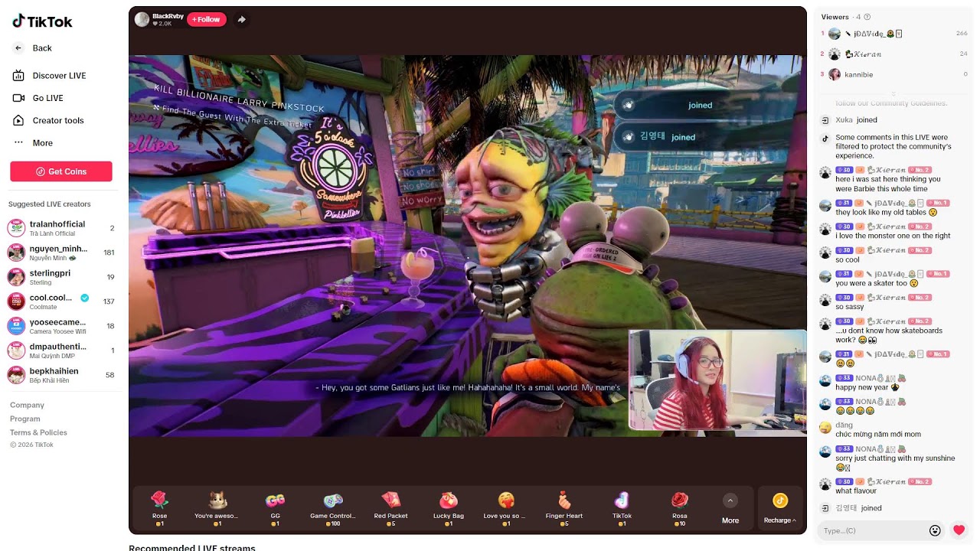Screen dimensions: 980x551
Task: Send the Game Controller gift
Action: [332, 509]
